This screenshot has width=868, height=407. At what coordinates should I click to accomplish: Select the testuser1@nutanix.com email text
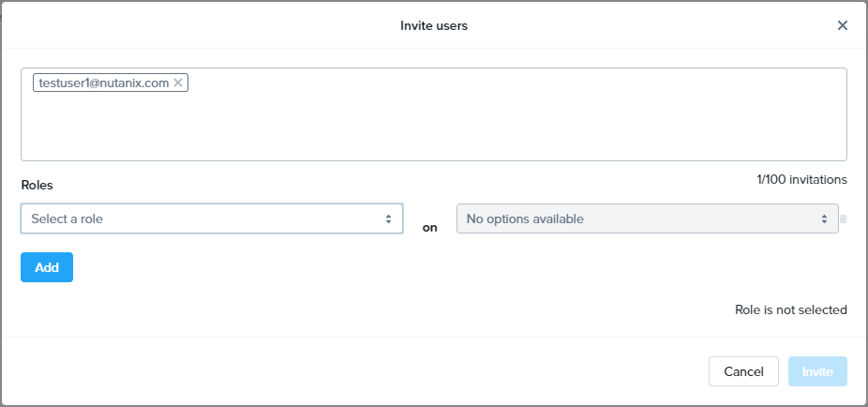[x=103, y=83]
